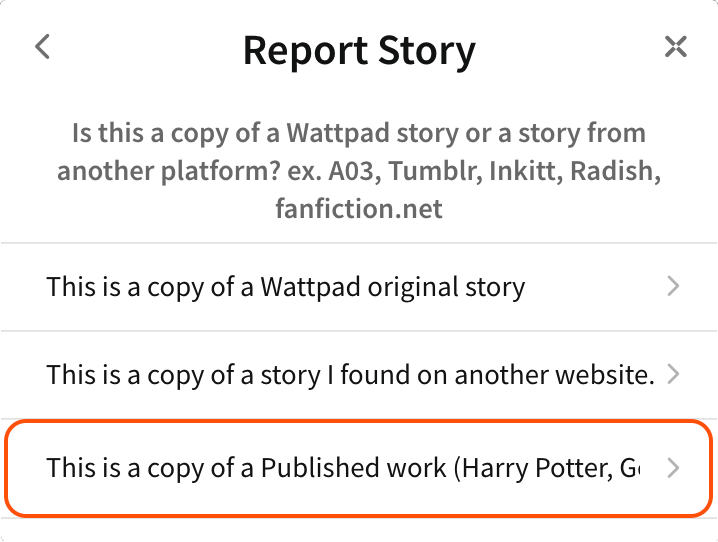Image resolution: width=718 pixels, height=542 pixels.
Task: Click chevron beside Wattpad original story option
Action: 673,288
